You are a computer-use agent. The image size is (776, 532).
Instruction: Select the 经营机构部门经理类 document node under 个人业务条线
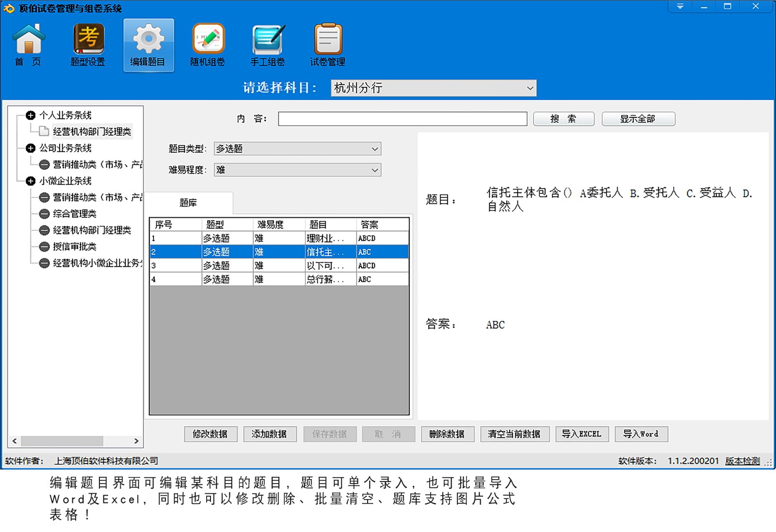pyautogui.click(x=91, y=131)
